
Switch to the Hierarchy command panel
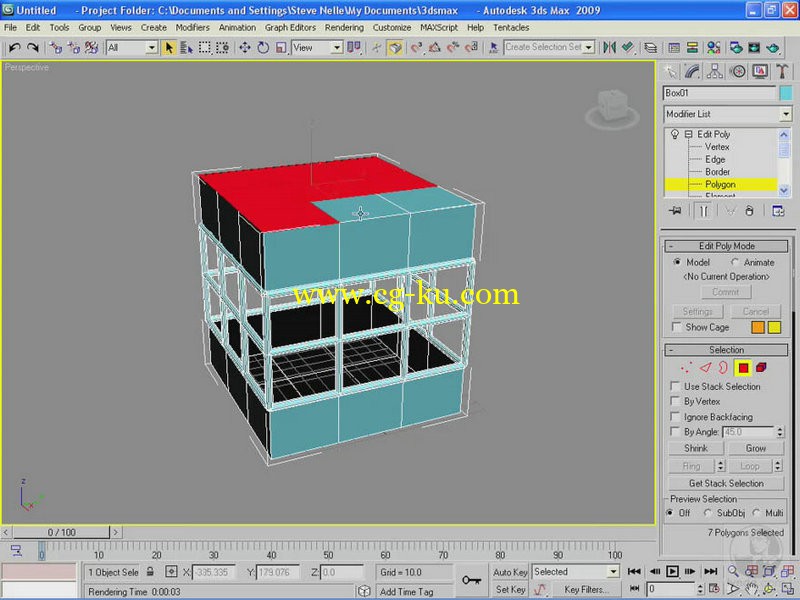coord(715,71)
